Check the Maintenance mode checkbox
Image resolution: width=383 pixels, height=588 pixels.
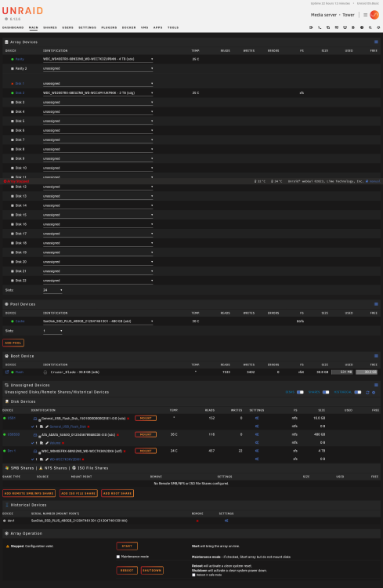118,557
